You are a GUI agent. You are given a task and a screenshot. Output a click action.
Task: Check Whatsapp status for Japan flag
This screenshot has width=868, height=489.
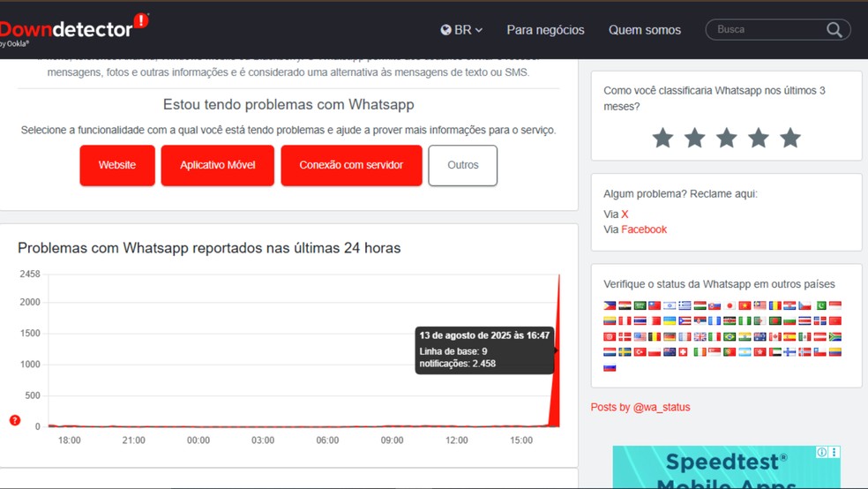[x=730, y=305]
